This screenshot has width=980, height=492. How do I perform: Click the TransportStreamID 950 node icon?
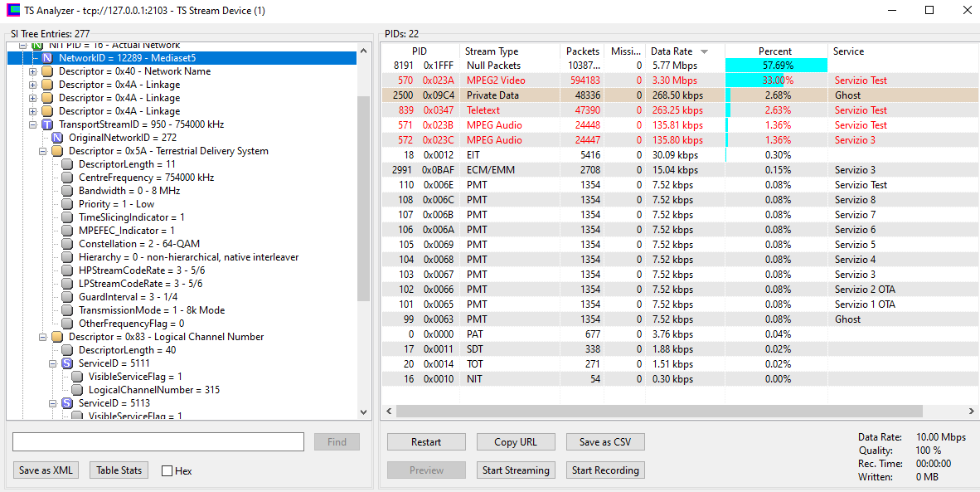47,124
